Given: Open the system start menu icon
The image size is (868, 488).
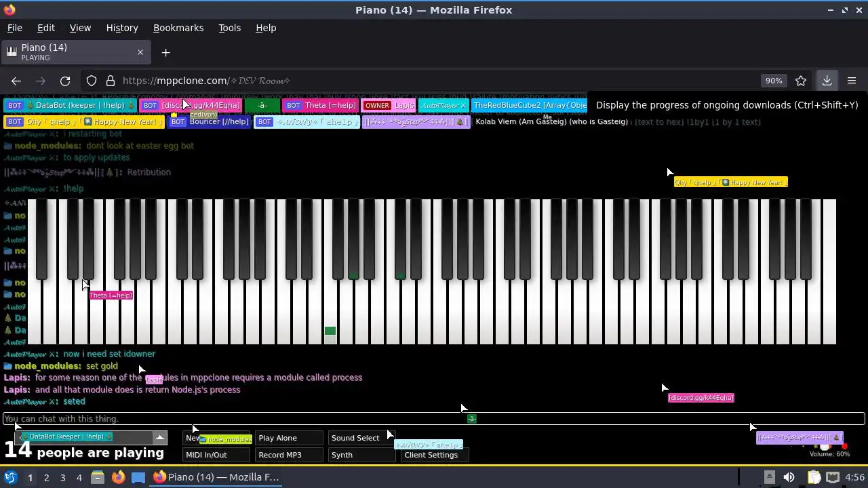Looking at the screenshot, I should point(10,477).
